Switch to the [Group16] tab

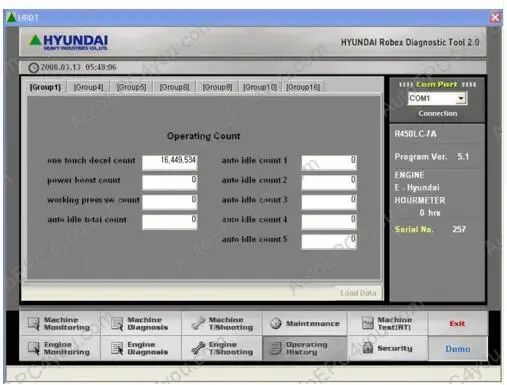[x=303, y=87]
